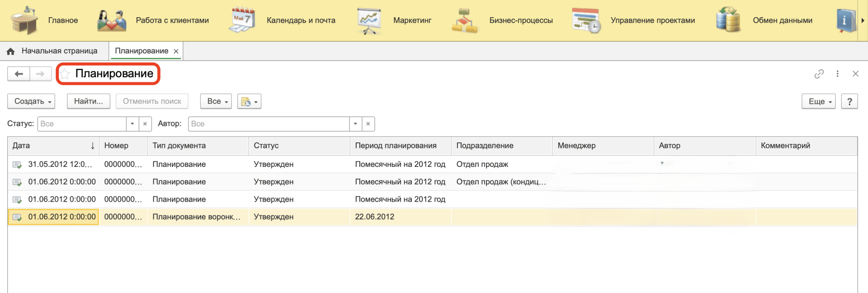Sort by the Дата column header
The image size is (868, 293).
(x=50, y=146)
